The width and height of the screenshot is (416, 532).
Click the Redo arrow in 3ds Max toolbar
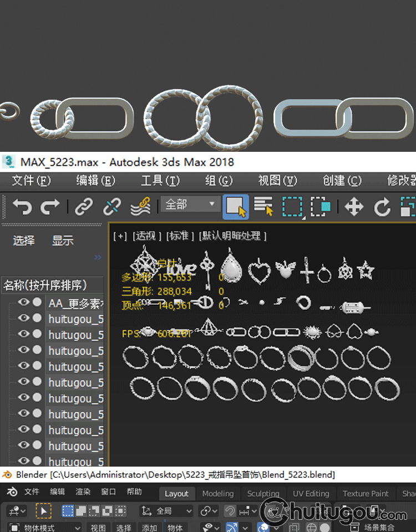(x=50, y=207)
